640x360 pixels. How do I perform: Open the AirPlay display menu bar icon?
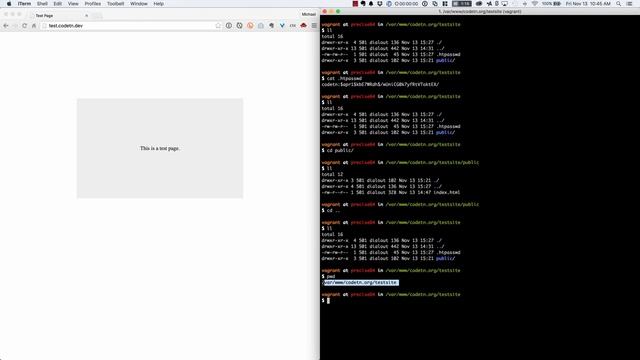[x=504, y=4]
